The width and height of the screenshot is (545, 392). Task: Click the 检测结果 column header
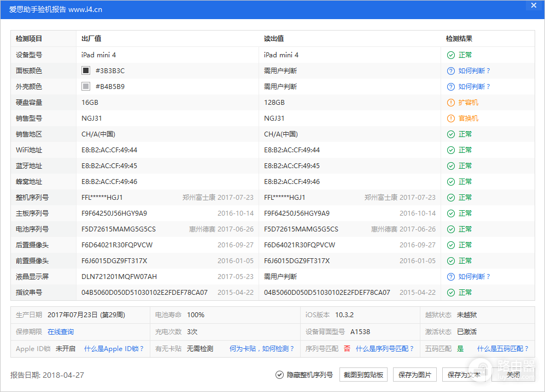point(459,39)
